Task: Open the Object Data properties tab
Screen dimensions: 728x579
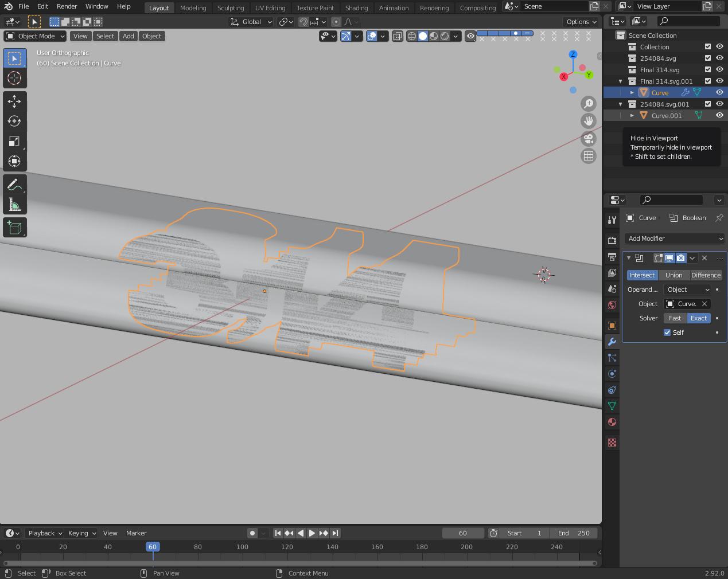Action: [612, 406]
